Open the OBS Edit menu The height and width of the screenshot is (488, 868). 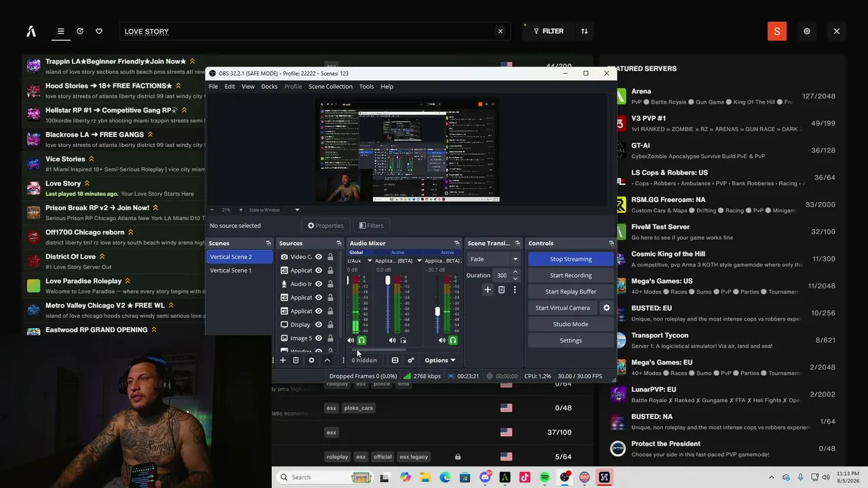click(x=230, y=87)
